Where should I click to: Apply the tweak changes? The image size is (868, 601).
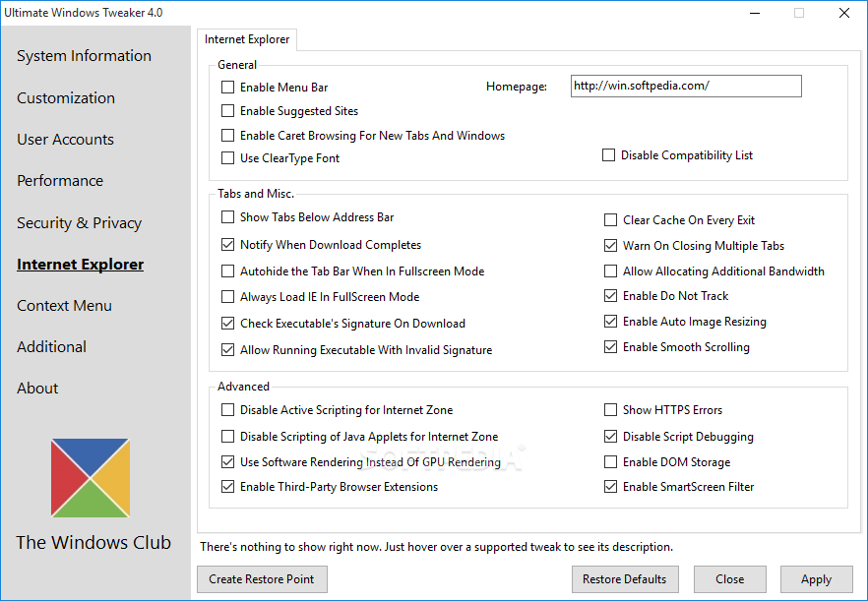click(817, 579)
